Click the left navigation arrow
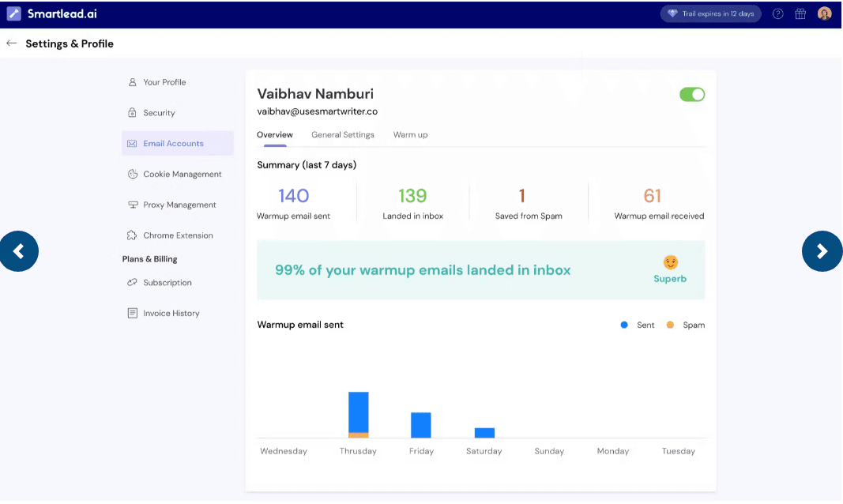The width and height of the screenshot is (843, 504). (x=20, y=251)
